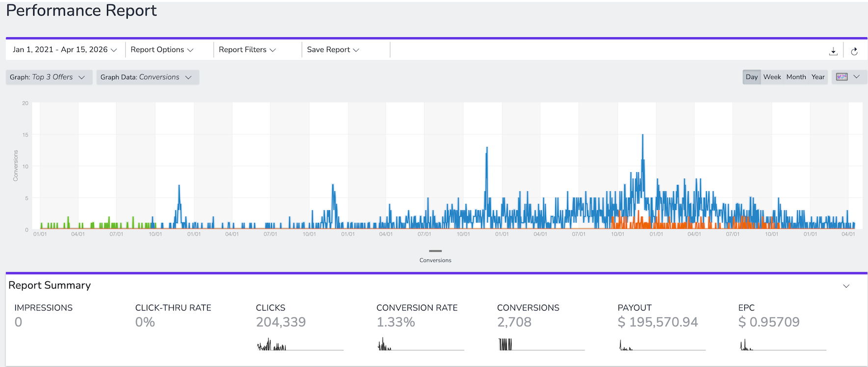Switch graph interval to Year
The width and height of the screenshot is (868, 367).
click(x=818, y=77)
